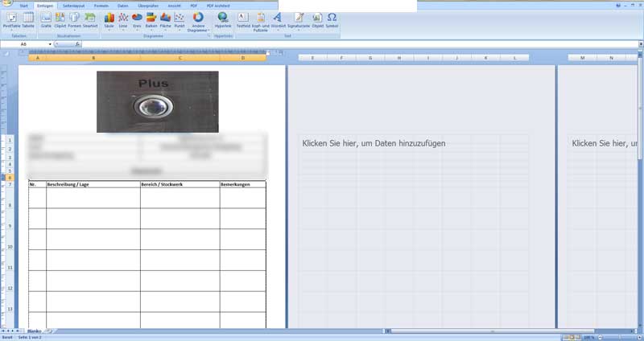The width and height of the screenshot is (644, 341).
Task: Click the 'Bereich / Stockwerk' header cell
Action: [180, 184]
